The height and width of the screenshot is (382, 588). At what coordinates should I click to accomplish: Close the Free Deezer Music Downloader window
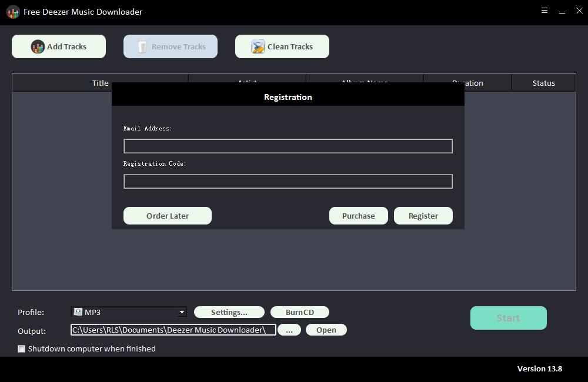579,11
